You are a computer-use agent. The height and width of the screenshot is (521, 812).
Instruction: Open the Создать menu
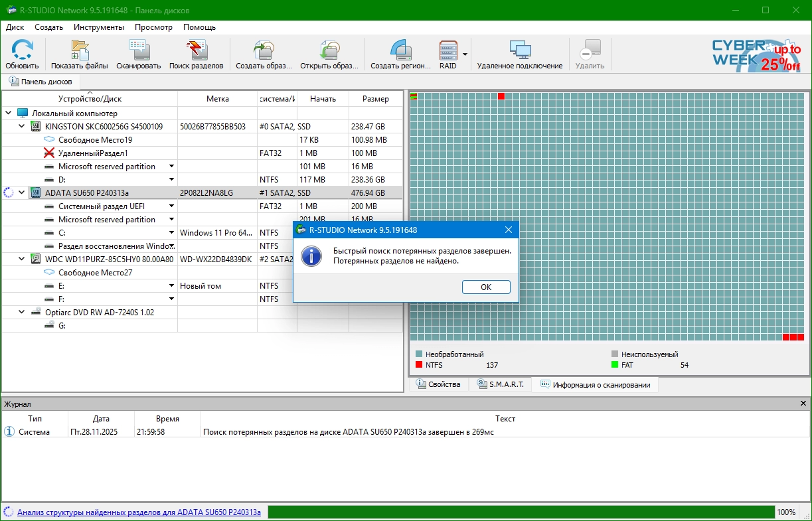[x=48, y=27]
